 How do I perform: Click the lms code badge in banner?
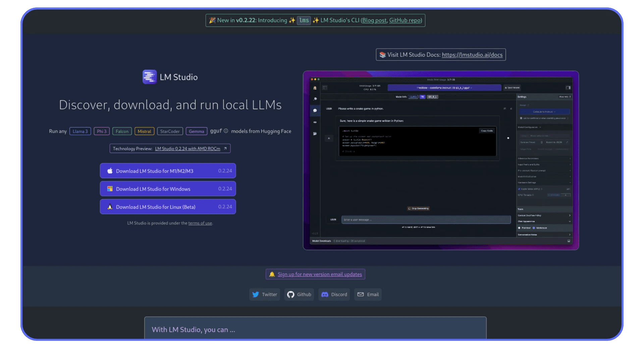(x=304, y=20)
